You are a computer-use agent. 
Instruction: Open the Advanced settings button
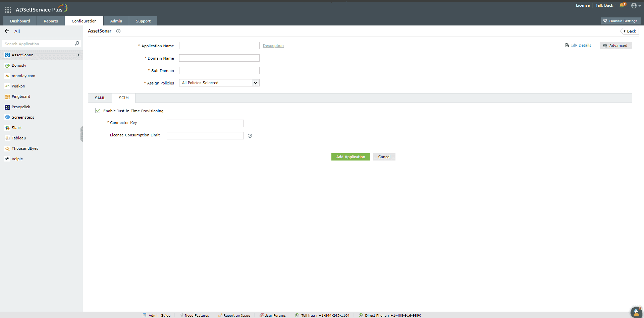click(616, 46)
